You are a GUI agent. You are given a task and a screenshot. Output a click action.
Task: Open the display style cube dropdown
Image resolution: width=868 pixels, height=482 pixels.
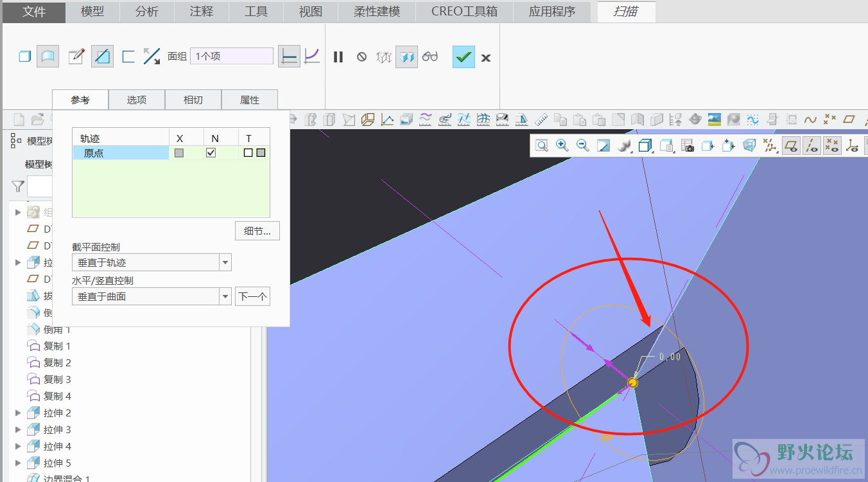[646, 146]
